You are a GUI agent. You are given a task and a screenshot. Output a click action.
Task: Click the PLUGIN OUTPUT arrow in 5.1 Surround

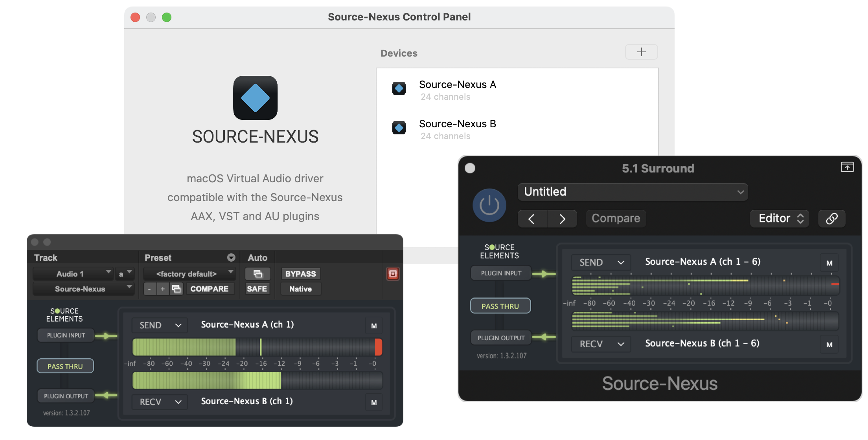pos(544,337)
